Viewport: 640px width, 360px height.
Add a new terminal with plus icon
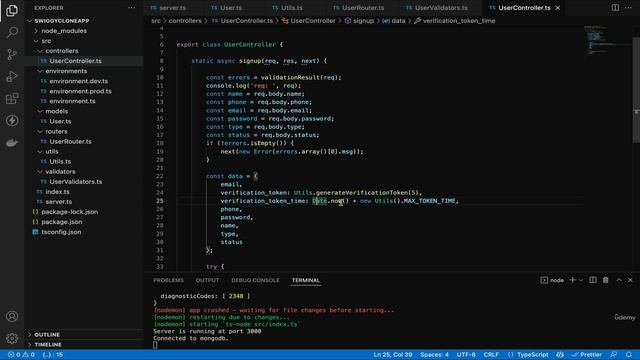point(573,280)
